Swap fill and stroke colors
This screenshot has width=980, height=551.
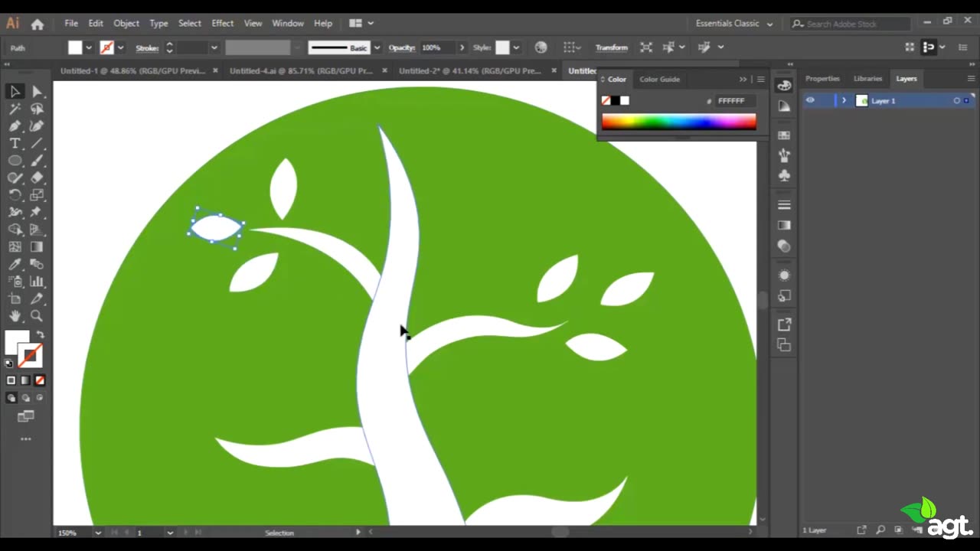click(x=40, y=334)
